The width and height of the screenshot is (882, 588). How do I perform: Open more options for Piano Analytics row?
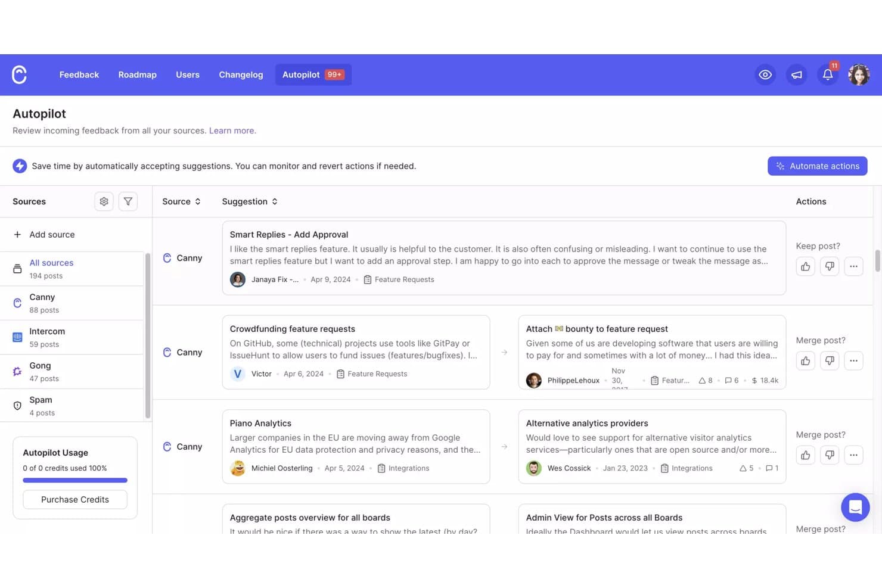(x=853, y=455)
